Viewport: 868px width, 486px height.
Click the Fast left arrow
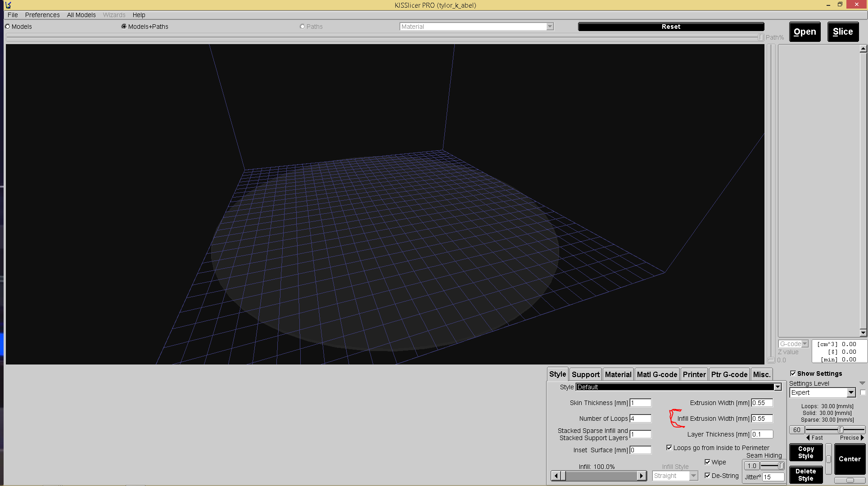tap(808, 437)
